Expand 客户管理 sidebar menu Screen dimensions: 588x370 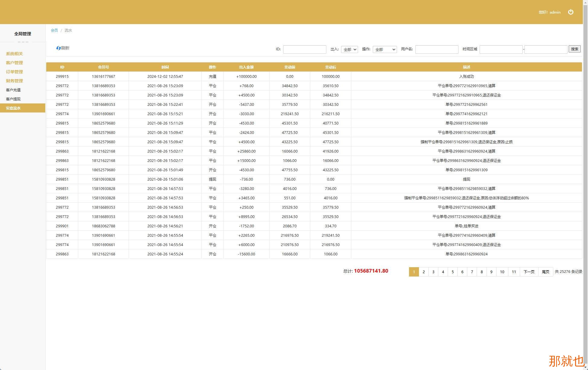pos(14,63)
